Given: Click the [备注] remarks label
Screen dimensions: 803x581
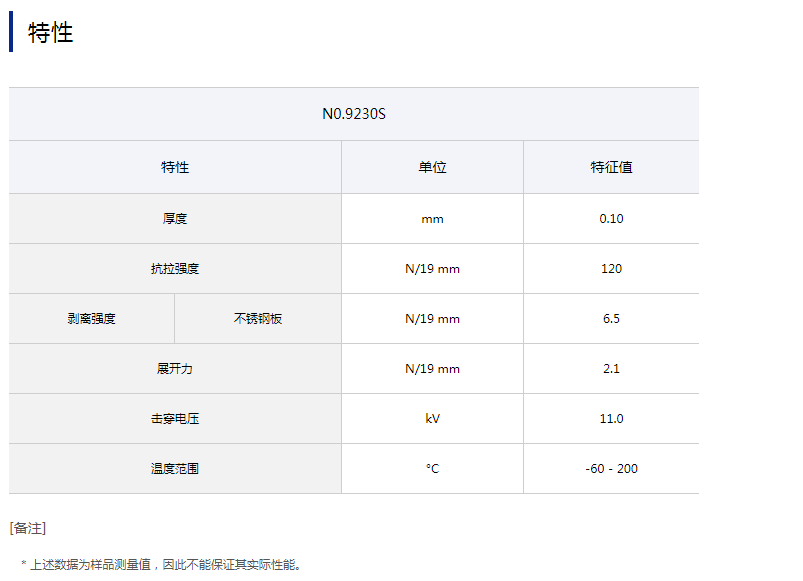Looking at the screenshot, I should 28,528.
